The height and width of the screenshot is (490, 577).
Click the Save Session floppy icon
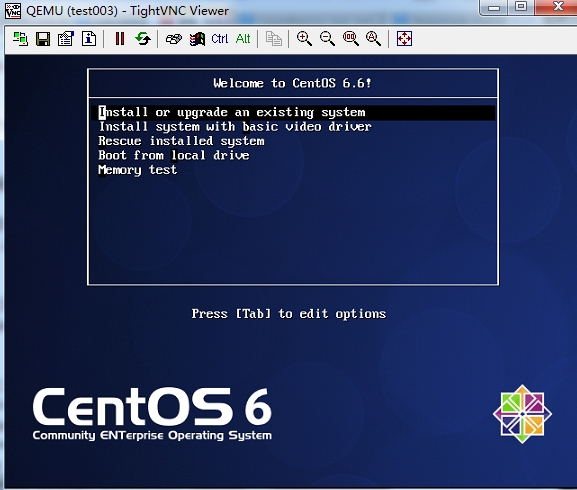coord(43,39)
